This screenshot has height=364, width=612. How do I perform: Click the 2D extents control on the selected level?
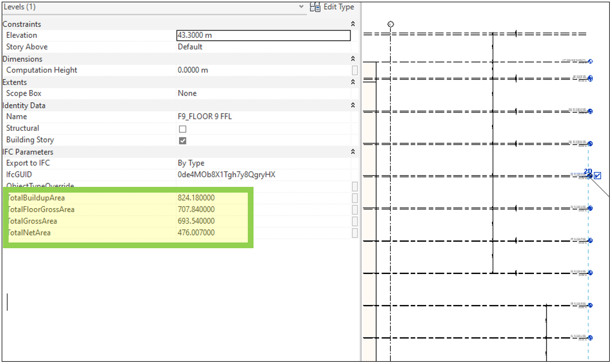pos(587,170)
